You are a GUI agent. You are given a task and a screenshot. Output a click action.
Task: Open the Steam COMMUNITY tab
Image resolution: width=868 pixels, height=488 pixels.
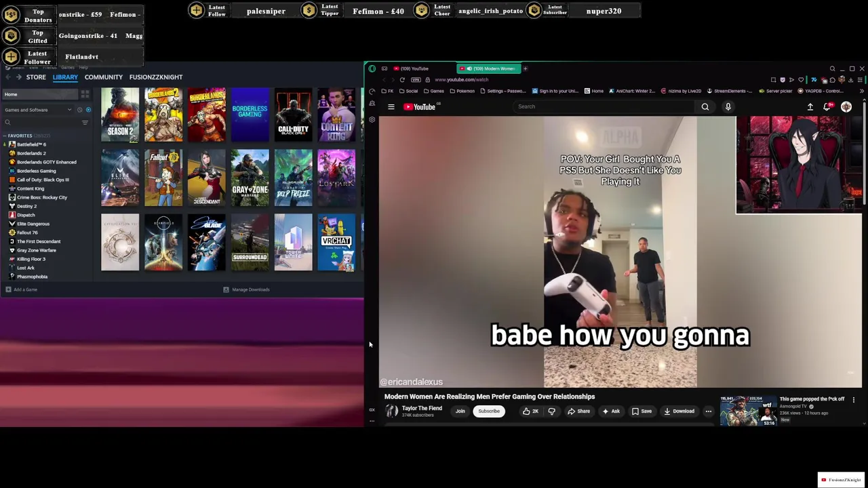click(103, 77)
